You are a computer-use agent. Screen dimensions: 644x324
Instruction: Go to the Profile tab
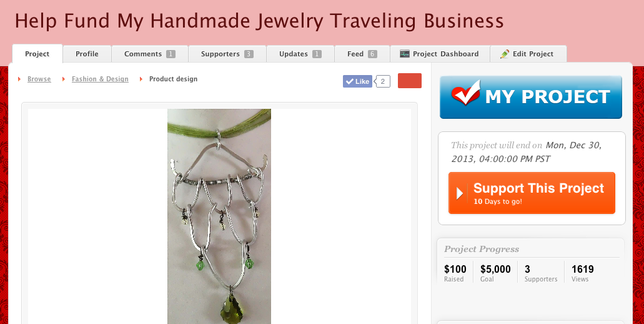click(87, 54)
